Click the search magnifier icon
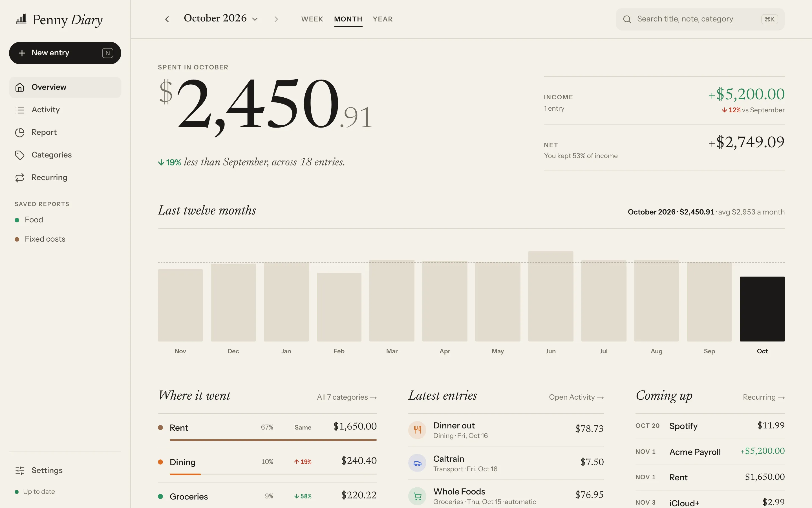Screen dimensions: 812x508 click(x=627, y=19)
